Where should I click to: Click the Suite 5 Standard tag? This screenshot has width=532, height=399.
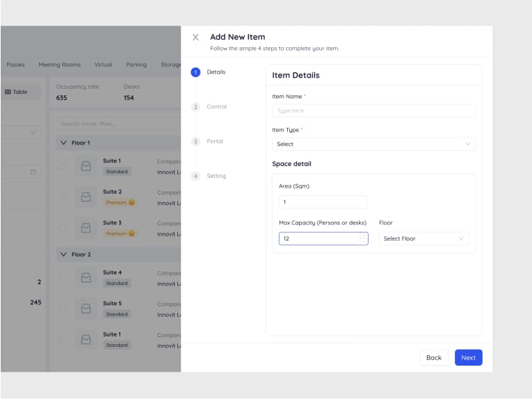[x=117, y=314]
